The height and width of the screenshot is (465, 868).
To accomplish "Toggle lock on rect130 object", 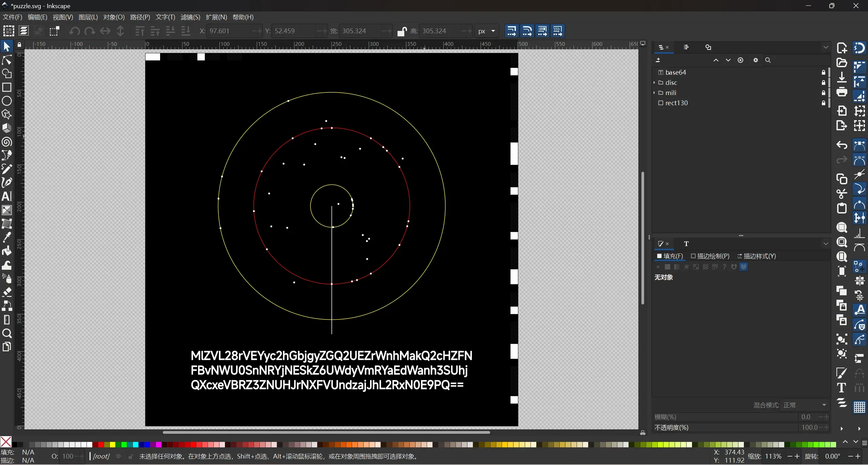I will pos(824,103).
